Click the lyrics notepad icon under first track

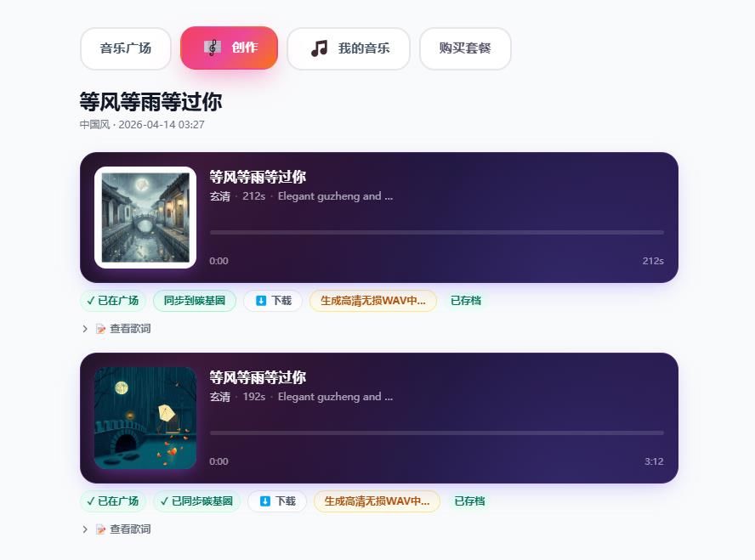[100, 329]
